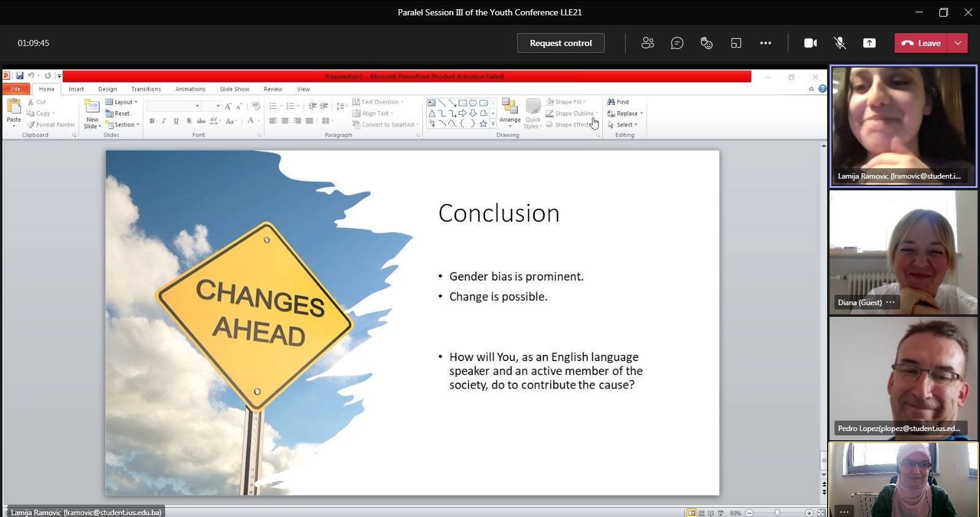Adjust the zoom slider in status bar
This screenshot has width=980, height=517.
777,513
